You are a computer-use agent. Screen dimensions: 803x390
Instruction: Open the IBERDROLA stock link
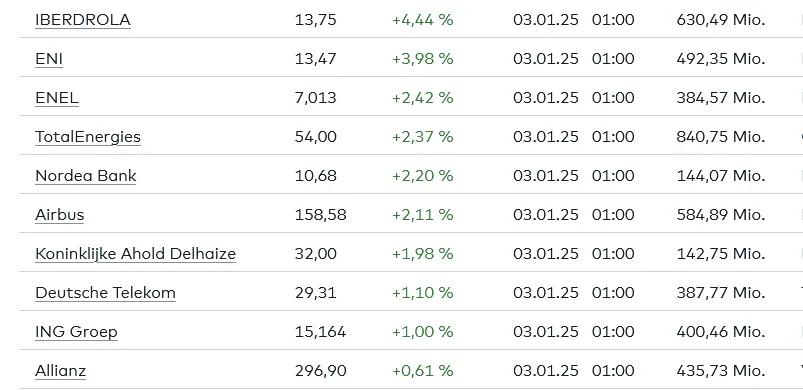pyautogui.click(x=82, y=20)
